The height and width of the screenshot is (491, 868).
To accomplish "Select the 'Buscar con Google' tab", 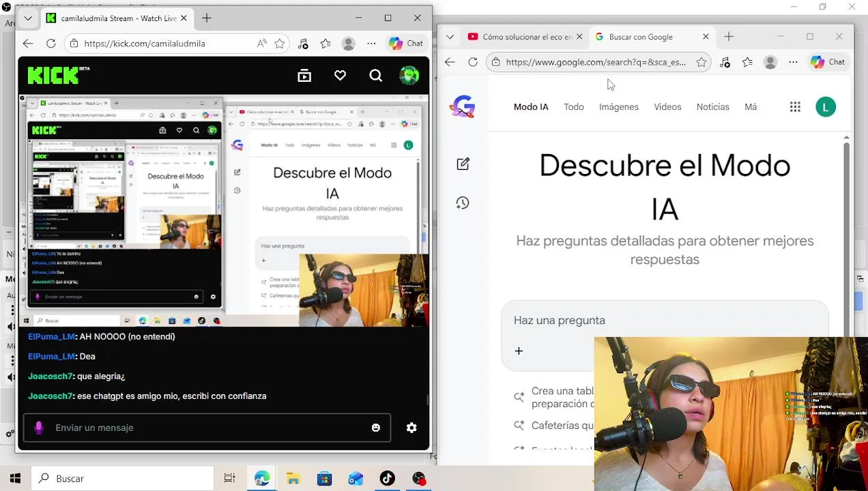I will 652,37.
